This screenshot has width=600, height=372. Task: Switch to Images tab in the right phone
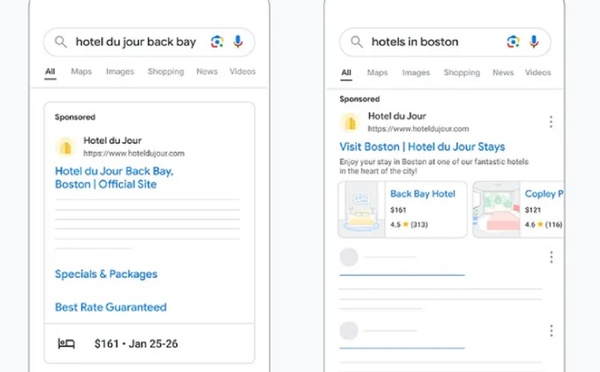(x=416, y=72)
